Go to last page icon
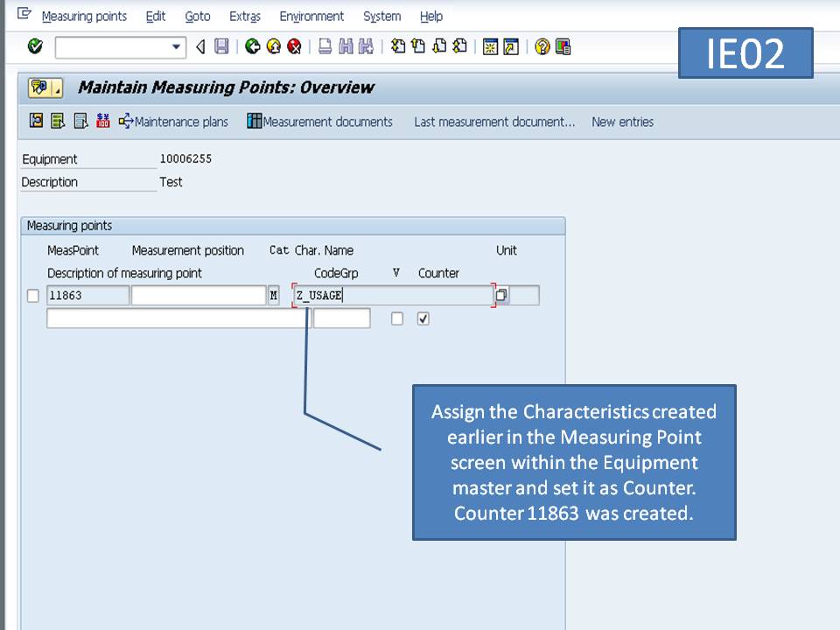Screen dimensions: 840x630 click(459, 46)
